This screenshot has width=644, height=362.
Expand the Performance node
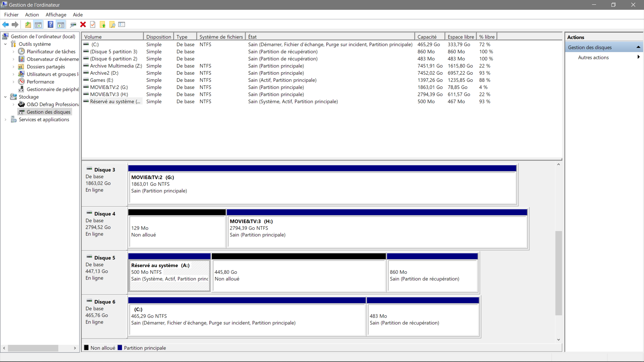pyautogui.click(x=13, y=82)
